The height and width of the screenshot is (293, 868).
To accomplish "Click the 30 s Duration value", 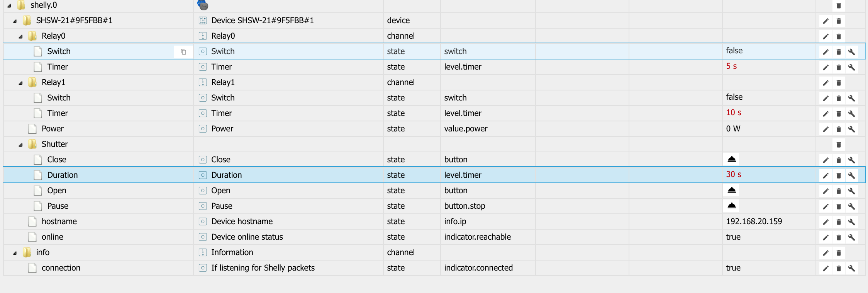I will coord(734,174).
